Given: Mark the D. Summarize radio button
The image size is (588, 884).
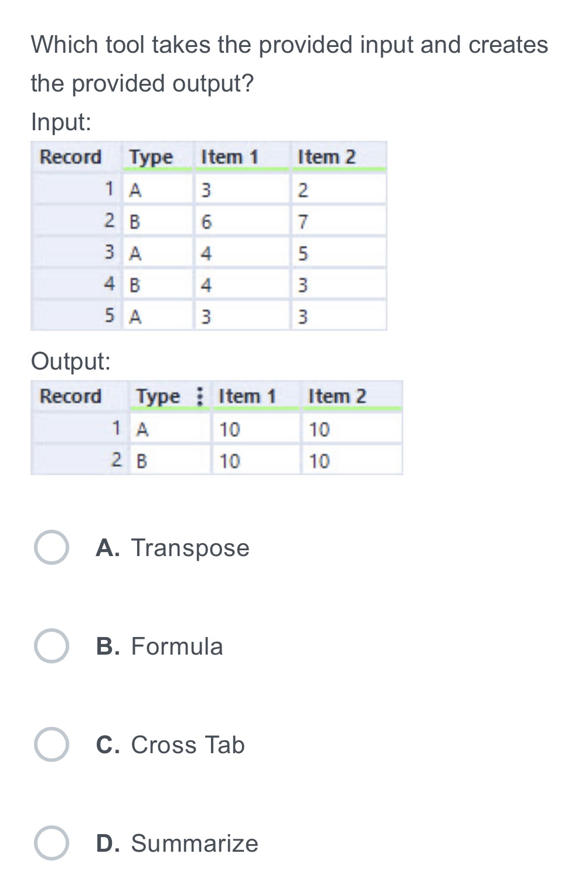Looking at the screenshot, I should tap(52, 843).
